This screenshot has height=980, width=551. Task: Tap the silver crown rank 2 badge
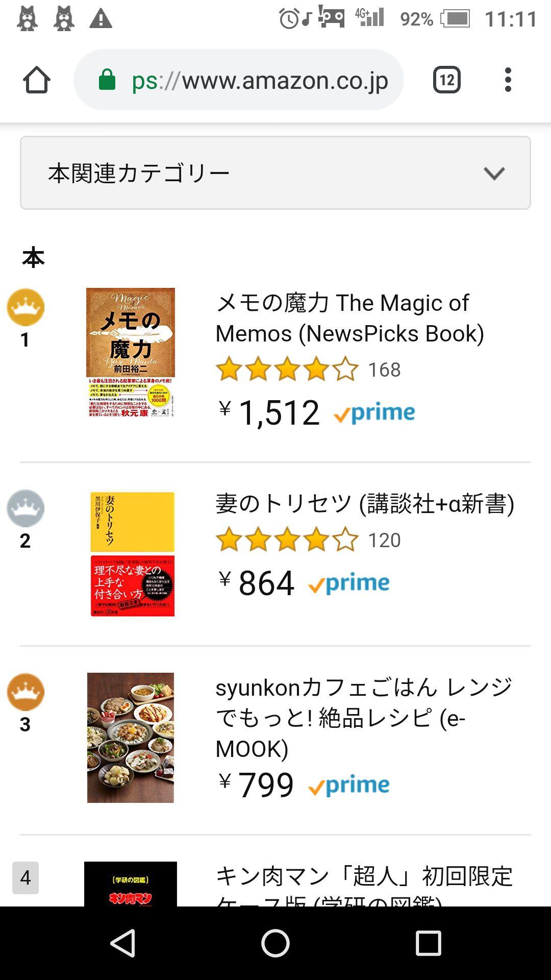coord(26,508)
